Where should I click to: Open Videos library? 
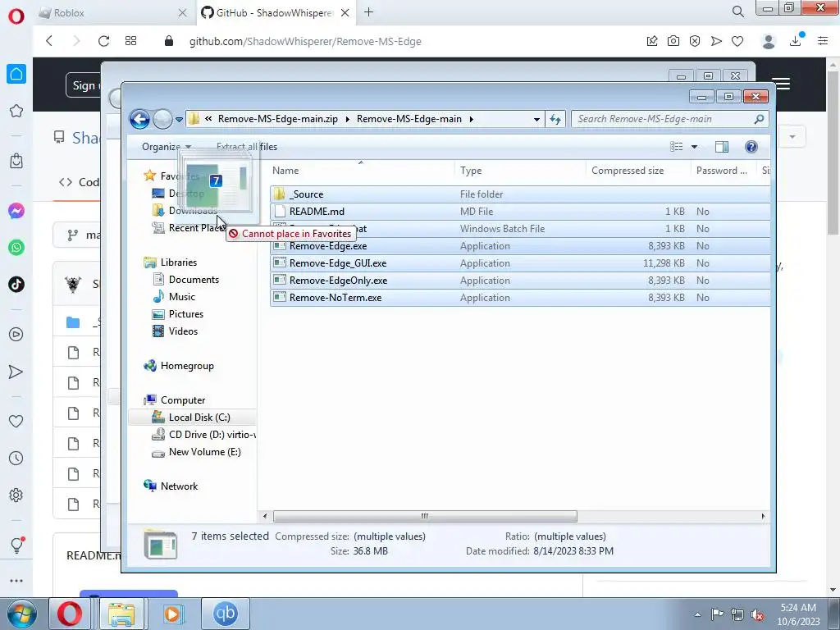pyautogui.click(x=183, y=331)
